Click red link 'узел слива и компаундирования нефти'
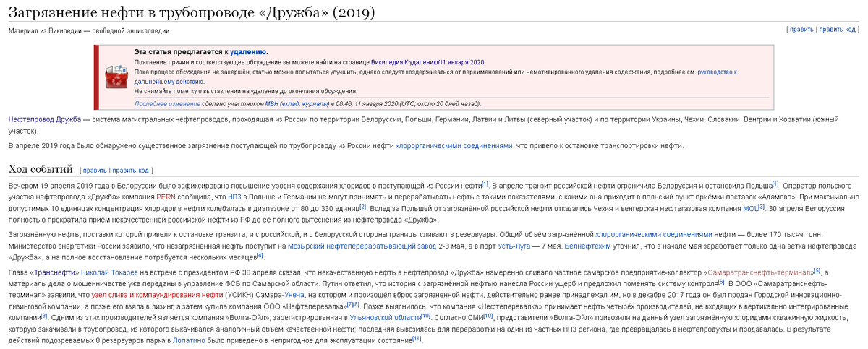The image size is (868, 349). (x=157, y=295)
